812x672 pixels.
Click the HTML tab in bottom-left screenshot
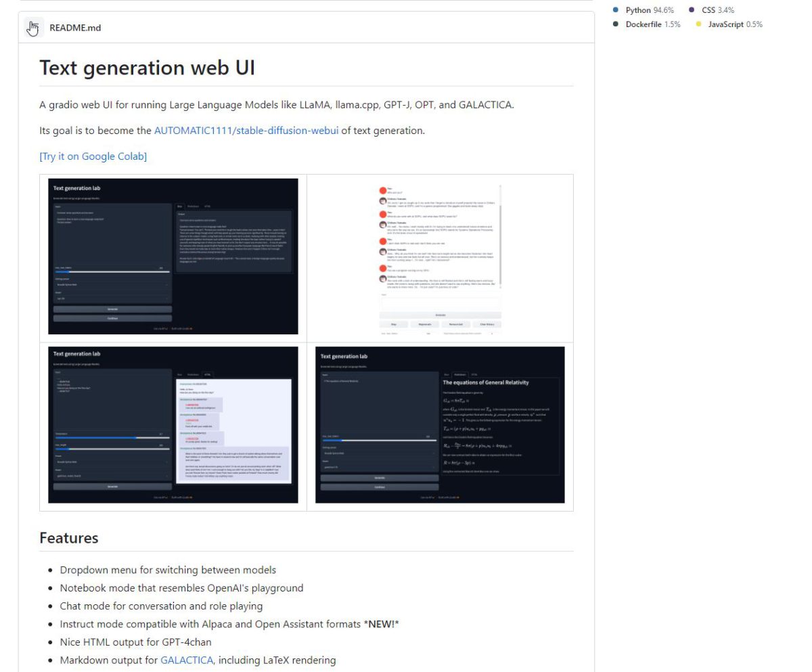click(207, 374)
